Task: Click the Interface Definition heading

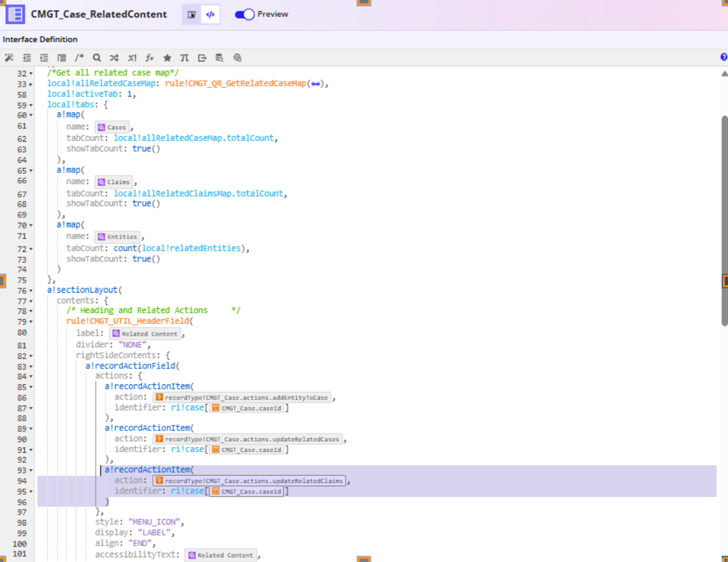Action: (x=40, y=39)
